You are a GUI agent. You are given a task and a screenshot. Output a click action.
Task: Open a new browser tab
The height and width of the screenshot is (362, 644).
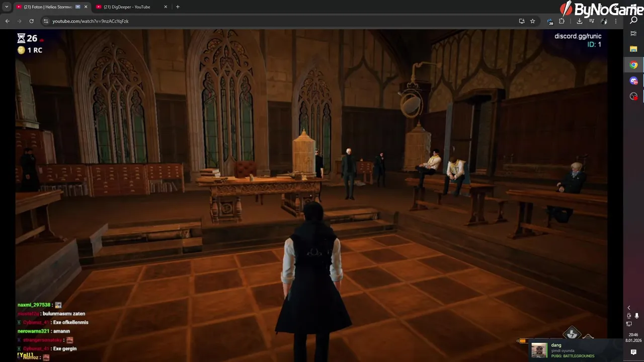coord(178,7)
